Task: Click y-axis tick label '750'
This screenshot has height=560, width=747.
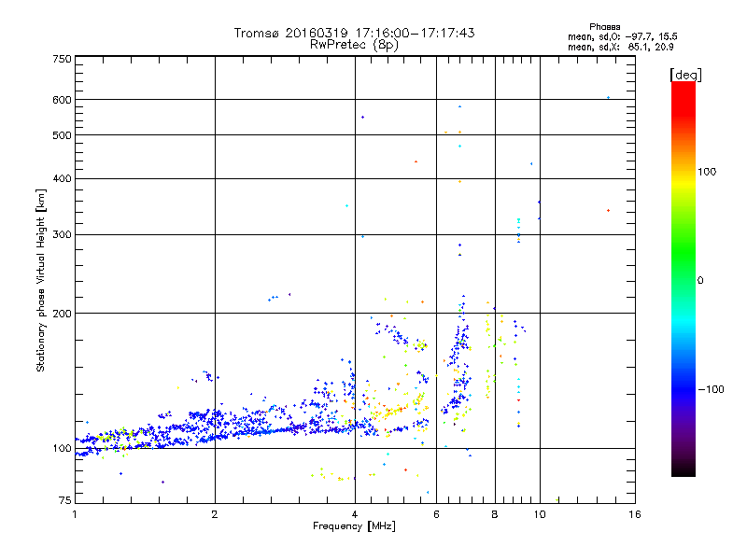Action: click(x=62, y=59)
